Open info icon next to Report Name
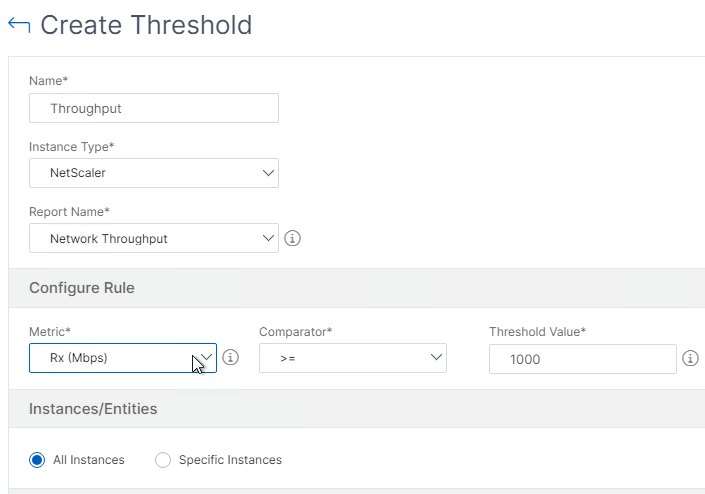This screenshot has height=494, width=705. (292, 238)
